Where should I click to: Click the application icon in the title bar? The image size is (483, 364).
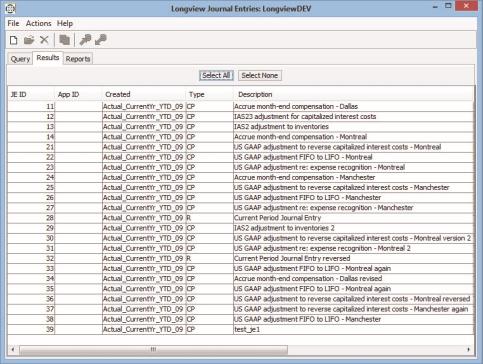click(10, 8)
